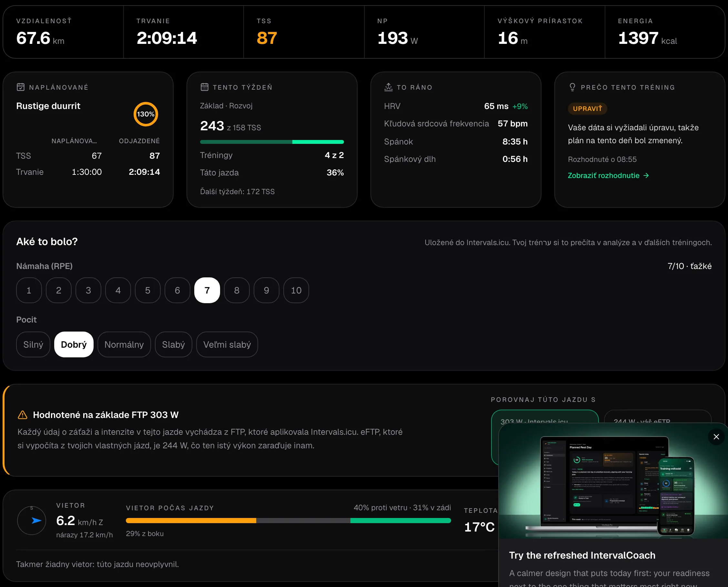Image resolution: width=728 pixels, height=587 pixels.
Task: Click the 130% completion ring
Action: 146,114
